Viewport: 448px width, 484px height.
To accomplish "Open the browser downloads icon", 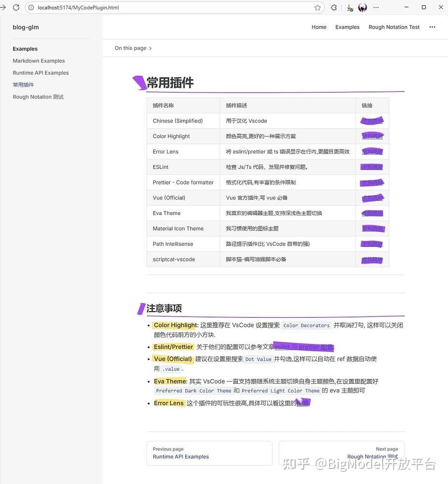I will pyautogui.click(x=350, y=8).
